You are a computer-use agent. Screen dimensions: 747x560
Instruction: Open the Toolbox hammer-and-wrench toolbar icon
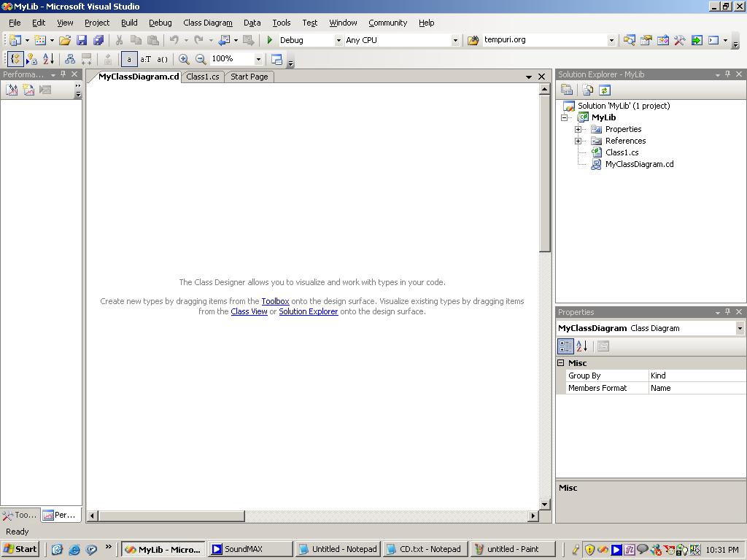click(x=680, y=41)
